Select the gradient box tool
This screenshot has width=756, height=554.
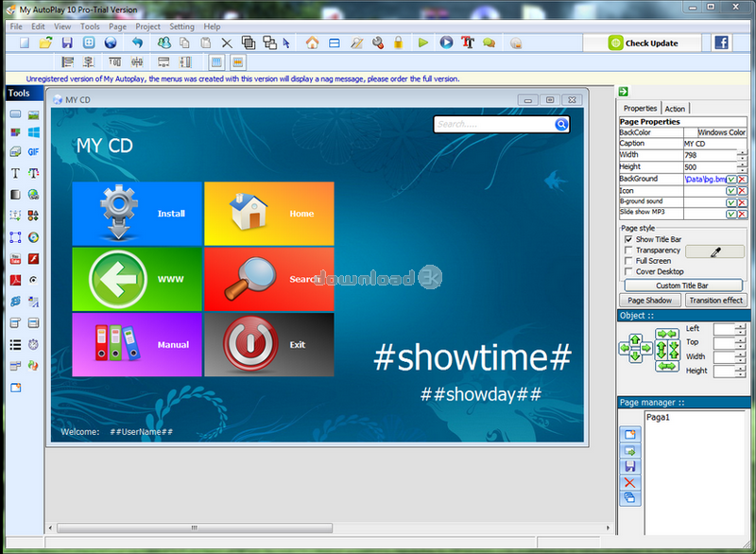15,195
